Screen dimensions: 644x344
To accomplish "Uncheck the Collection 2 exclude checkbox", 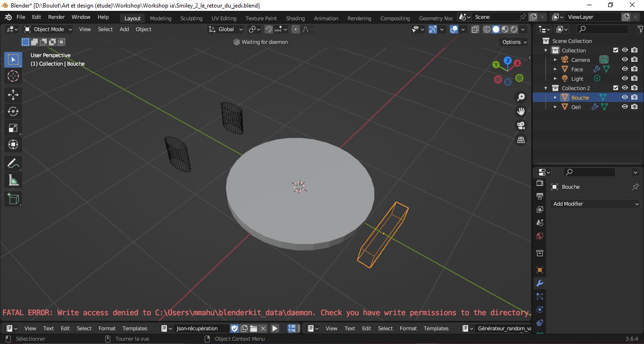I will (615, 88).
